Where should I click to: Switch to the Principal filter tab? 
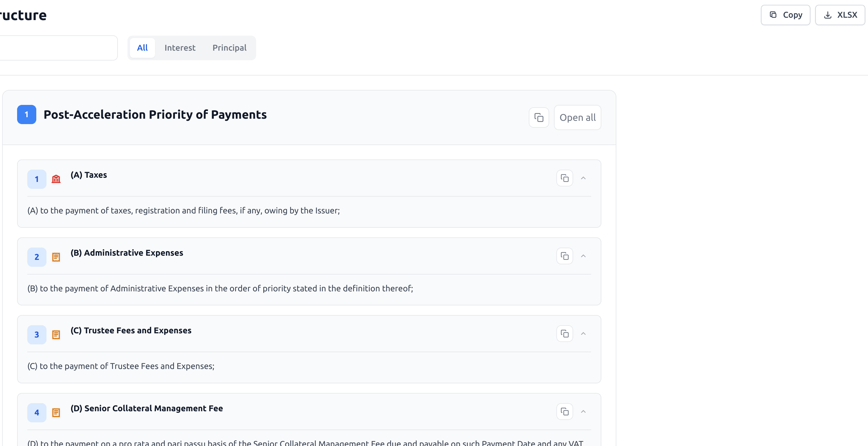point(229,48)
